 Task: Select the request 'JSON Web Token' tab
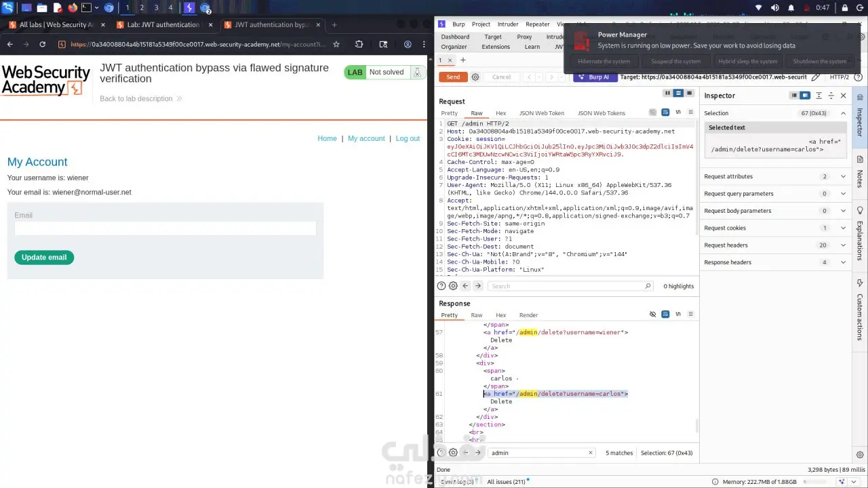pyautogui.click(x=542, y=113)
